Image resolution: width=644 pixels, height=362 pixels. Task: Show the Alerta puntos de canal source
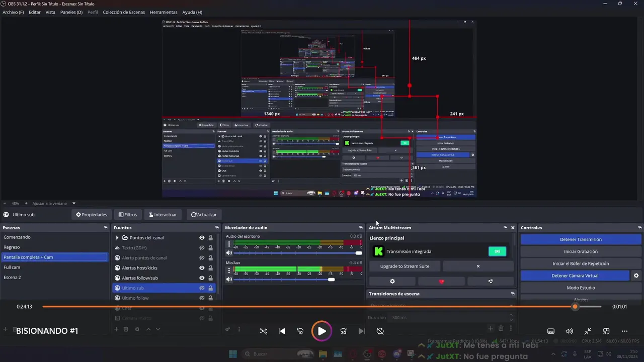tap(202, 258)
